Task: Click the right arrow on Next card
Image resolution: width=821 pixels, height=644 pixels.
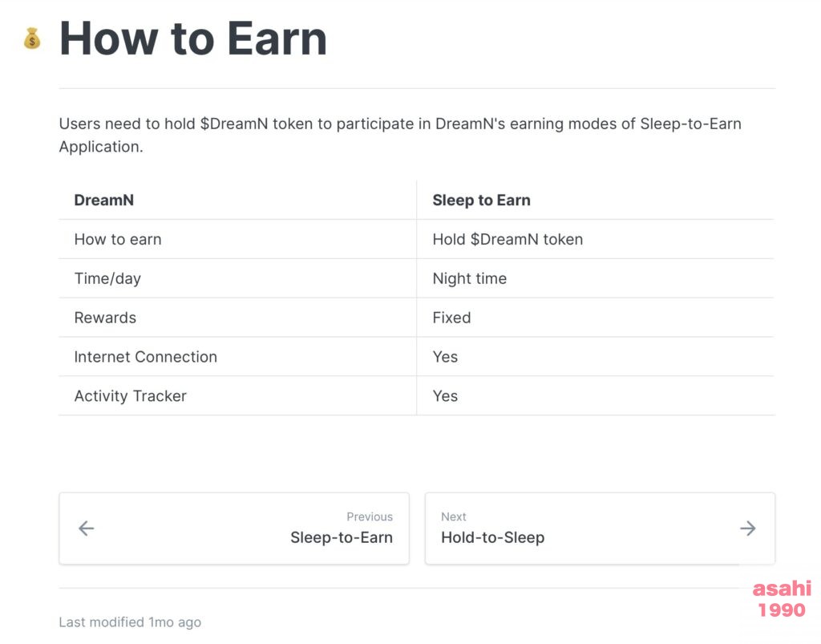Action: [x=748, y=528]
